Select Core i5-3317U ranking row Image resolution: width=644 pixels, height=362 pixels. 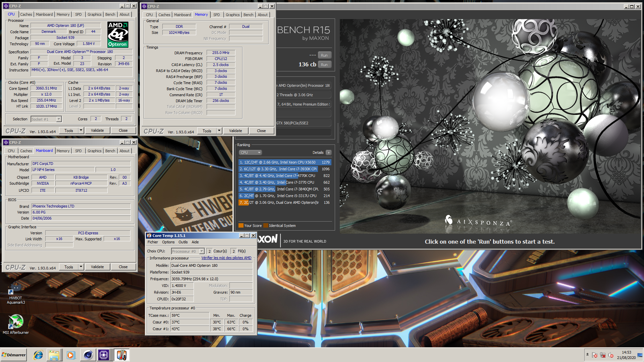285,196
